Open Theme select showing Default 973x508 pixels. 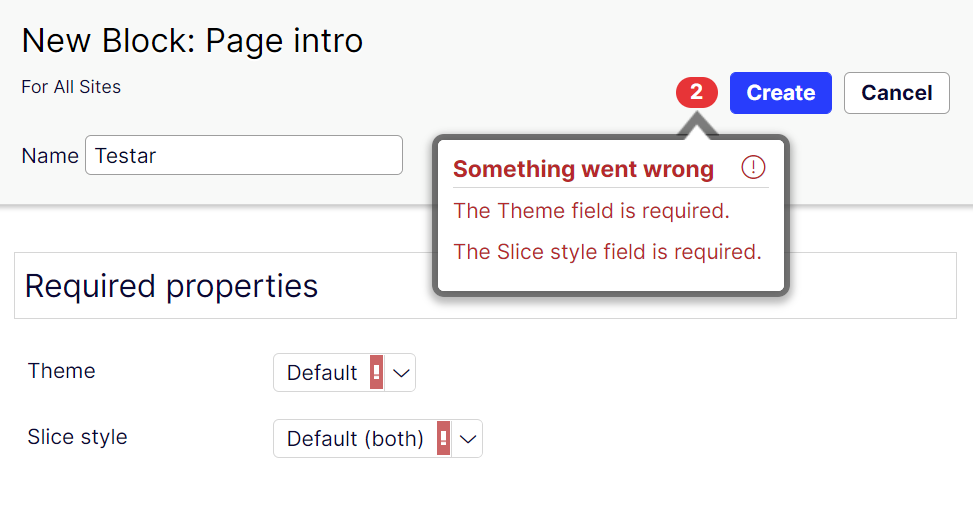click(x=322, y=372)
